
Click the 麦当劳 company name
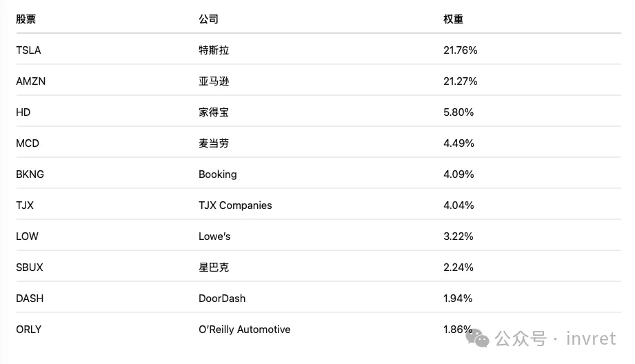tap(214, 143)
